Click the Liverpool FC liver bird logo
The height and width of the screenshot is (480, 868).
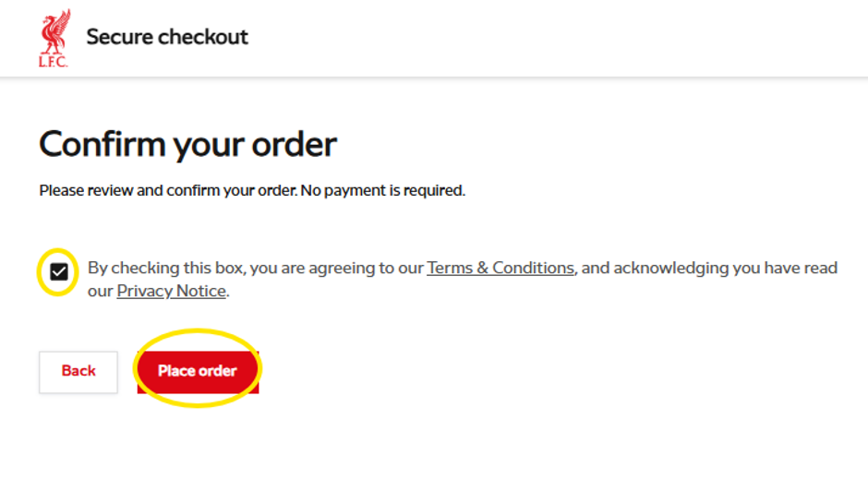(54, 38)
